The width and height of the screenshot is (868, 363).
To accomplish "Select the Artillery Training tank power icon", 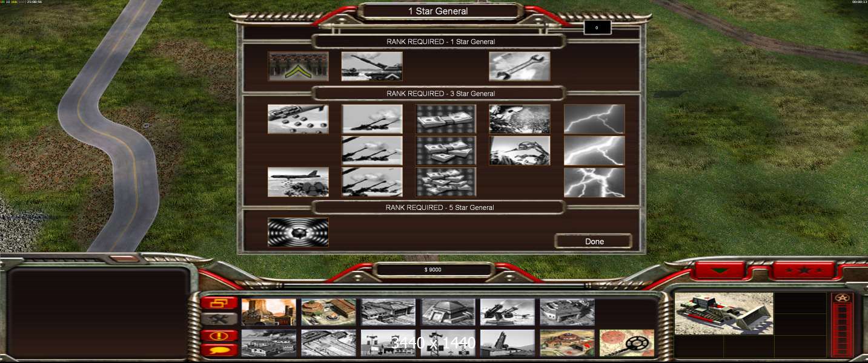I will [x=372, y=66].
